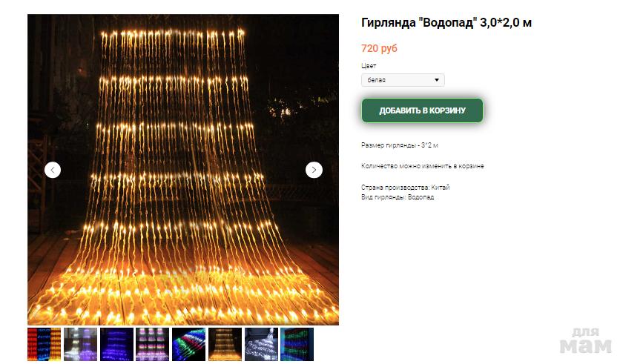Click the 'для мам' watermark logo
The width and height of the screenshot is (623, 364).
(x=586, y=341)
